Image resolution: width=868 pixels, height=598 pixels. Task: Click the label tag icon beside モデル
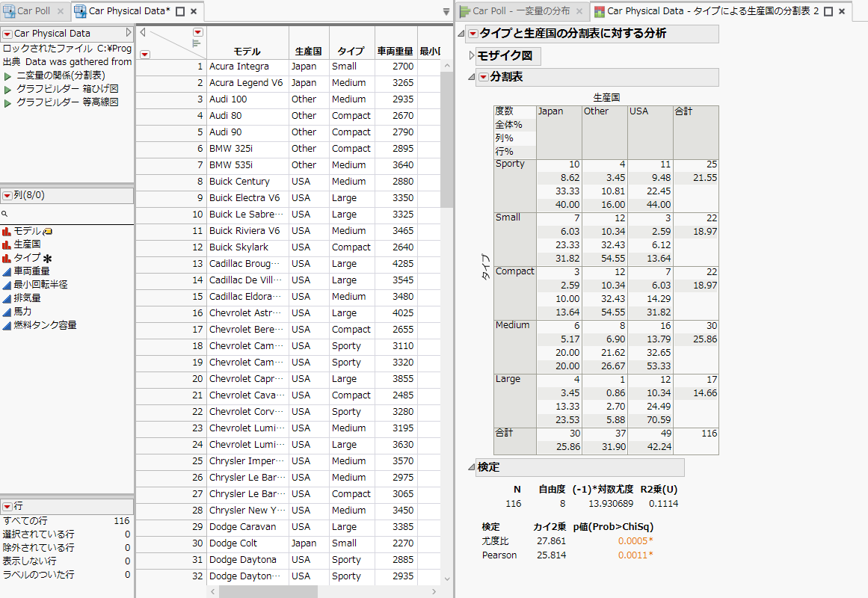48,232
